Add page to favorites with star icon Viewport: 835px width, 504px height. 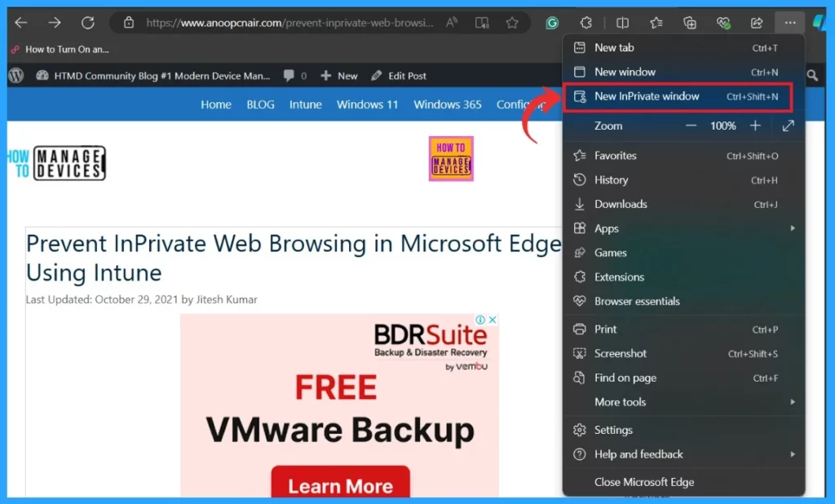click(x=512, y=22)
